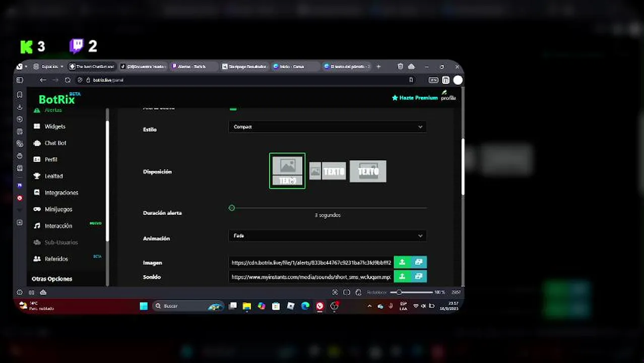Image resolution: width=644 pixels, height=363 pixels.
Task: Click the Imagen URL input field
Action: [x=311, y=262]
